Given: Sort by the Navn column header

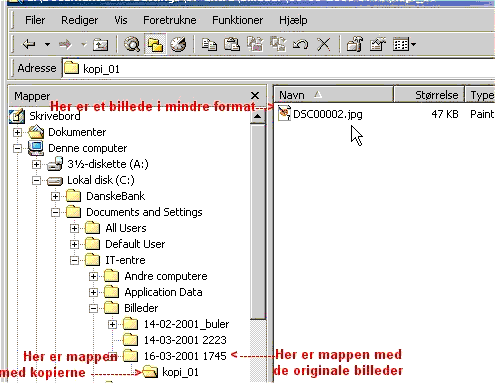Looking at the screenshot, I should tap(333, 95).
